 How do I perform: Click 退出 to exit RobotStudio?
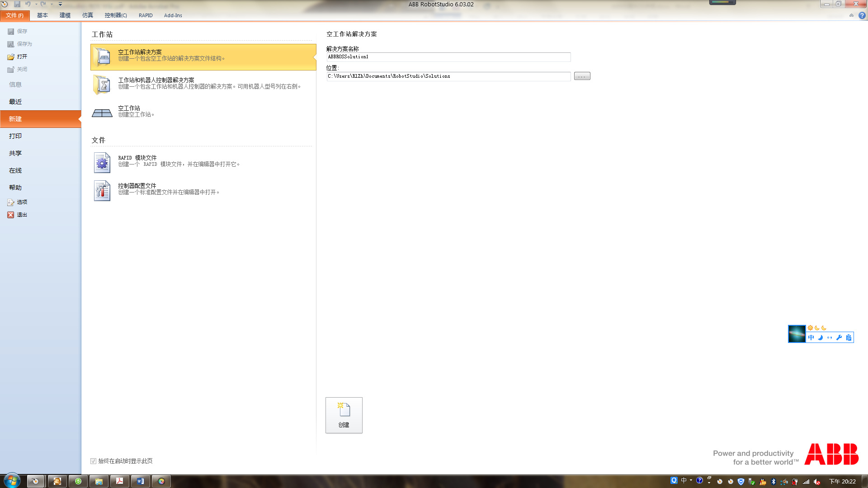click(x=18, y=215)
